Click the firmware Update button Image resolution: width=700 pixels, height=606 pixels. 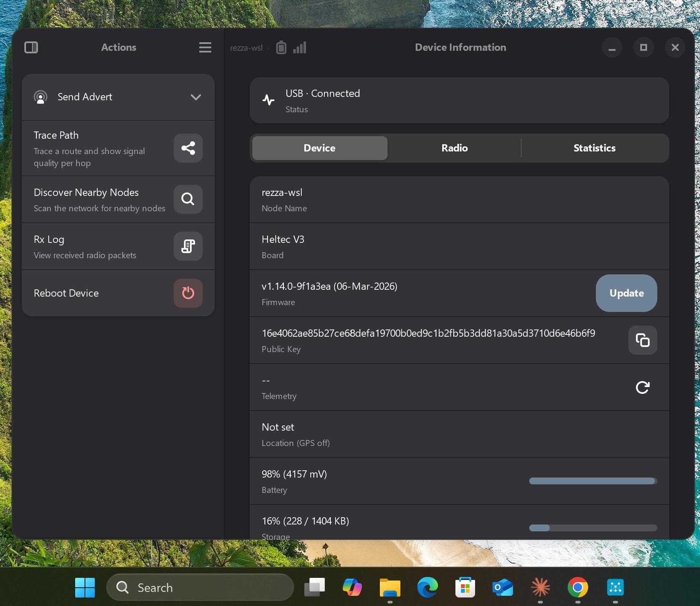626,293
